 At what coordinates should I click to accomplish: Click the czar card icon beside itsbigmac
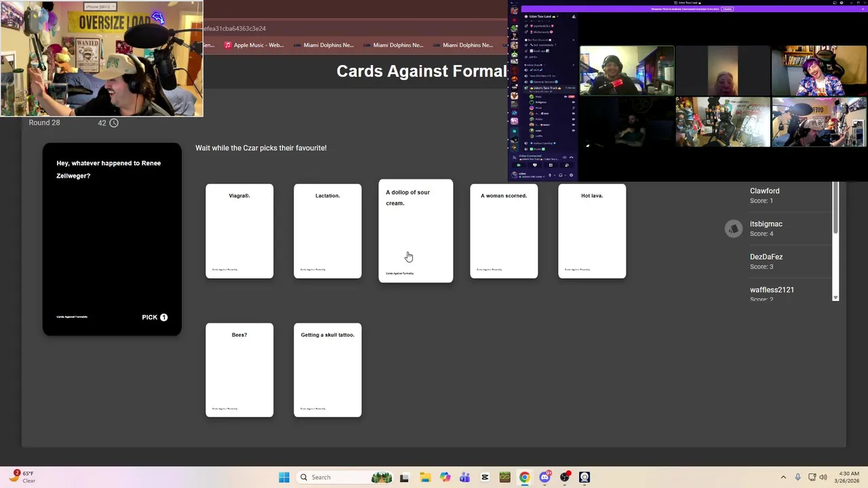733,229
